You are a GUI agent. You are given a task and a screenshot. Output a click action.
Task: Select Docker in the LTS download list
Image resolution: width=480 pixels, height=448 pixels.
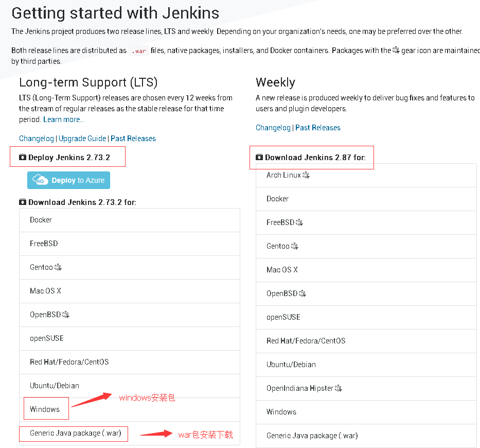[41, 220]
